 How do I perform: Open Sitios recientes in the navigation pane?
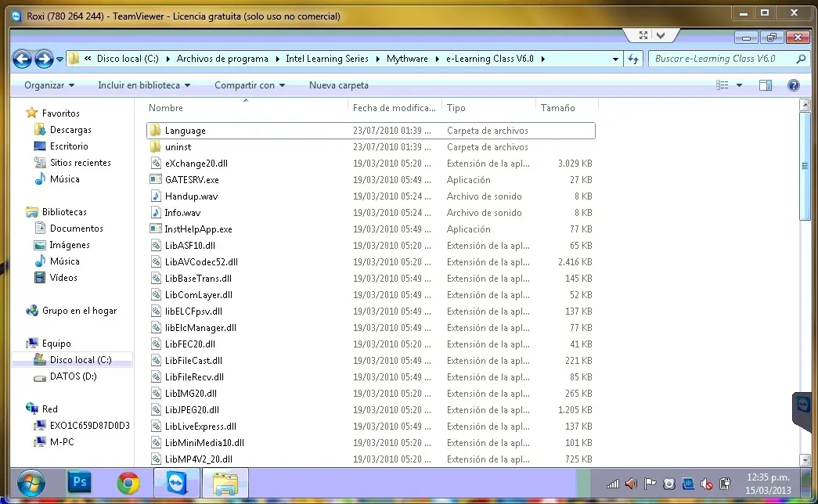pyautogui.click(x=81, y=162)
